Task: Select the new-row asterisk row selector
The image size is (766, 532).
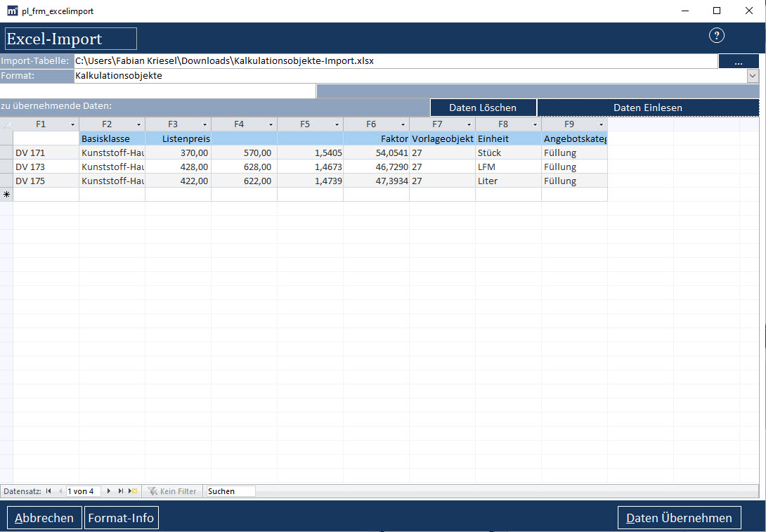Action: pyautogui.click(x=6, y=195)
